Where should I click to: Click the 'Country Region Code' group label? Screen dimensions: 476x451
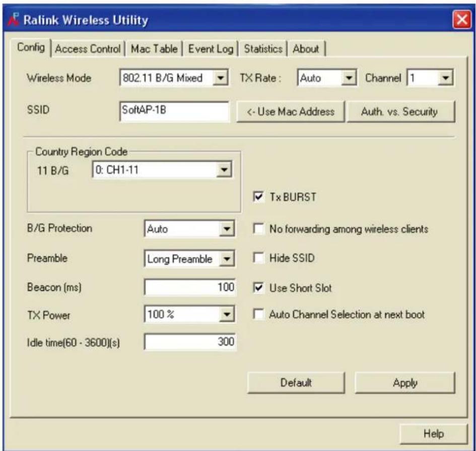point(81,151)
